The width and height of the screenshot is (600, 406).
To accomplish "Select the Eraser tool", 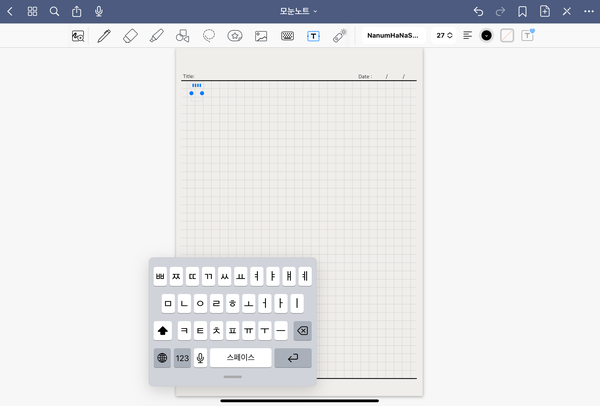I will click(130, 35).
